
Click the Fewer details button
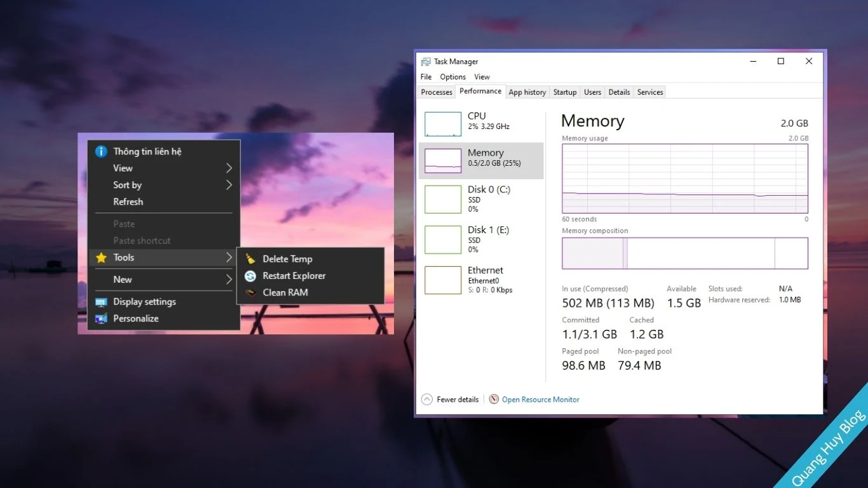click(x=450, y=399)
